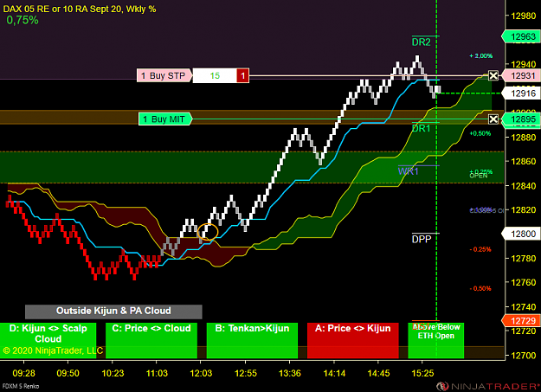The image size is (541, 392).
Task: Click the 12895 price marker on axis
Action: click(x=520, y=119)
